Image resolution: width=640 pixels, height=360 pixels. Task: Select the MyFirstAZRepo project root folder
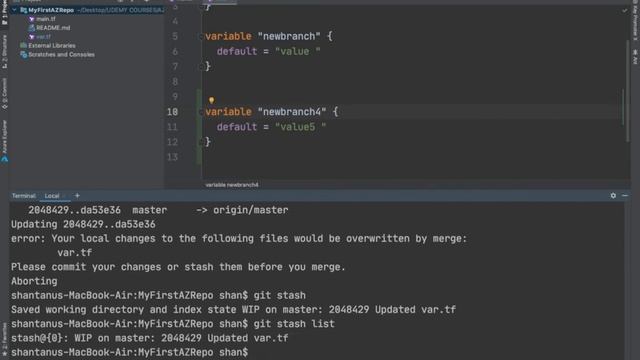point(51,10)
